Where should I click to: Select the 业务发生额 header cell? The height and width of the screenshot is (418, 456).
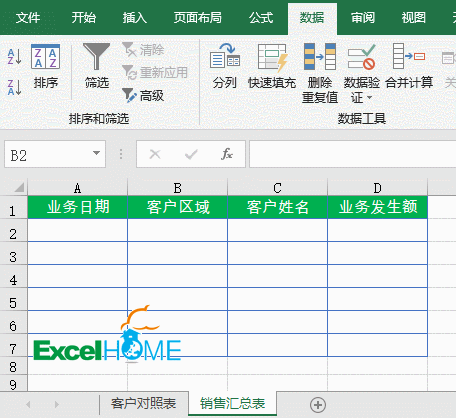[377, 207]
